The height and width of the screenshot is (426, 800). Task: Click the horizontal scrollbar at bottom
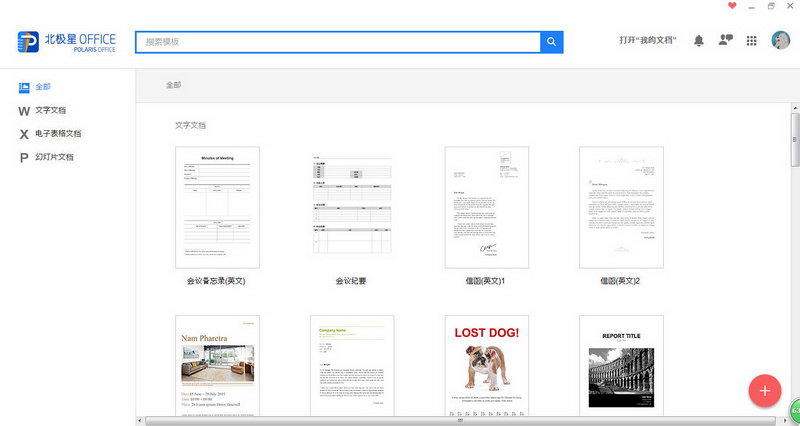(460, 421)
